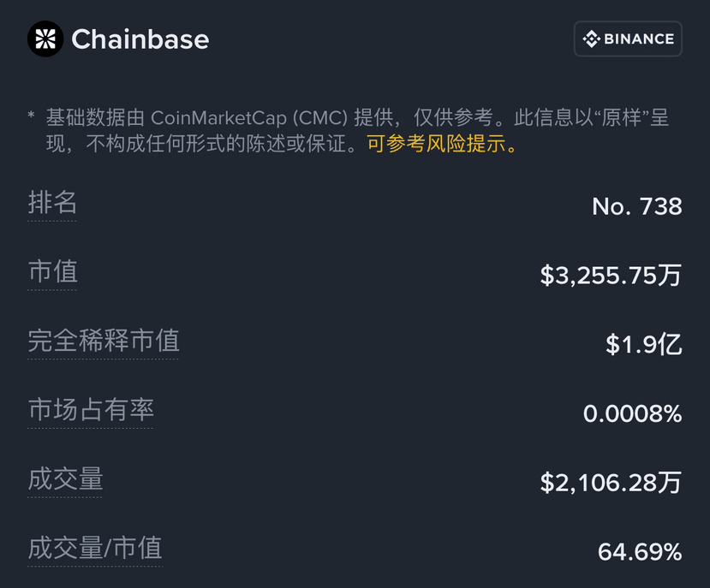Tap the 成交量 label tooltip
Viewport: 710px width, 588px height.
point(65,479)
